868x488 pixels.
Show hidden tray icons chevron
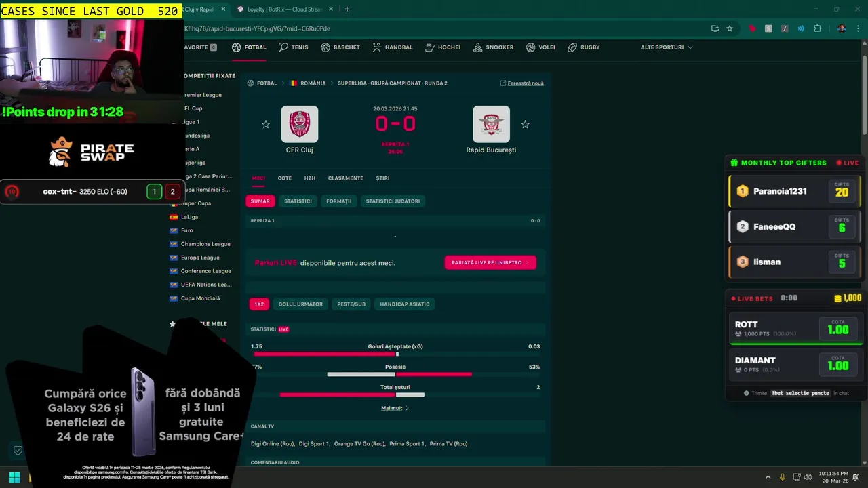click(768, 477)
